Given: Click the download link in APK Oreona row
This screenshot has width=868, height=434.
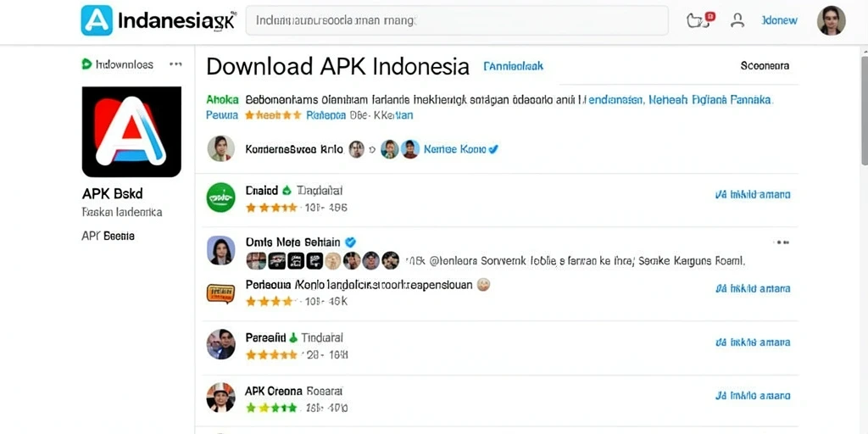Looking at the screenshot, I should 753,396.
